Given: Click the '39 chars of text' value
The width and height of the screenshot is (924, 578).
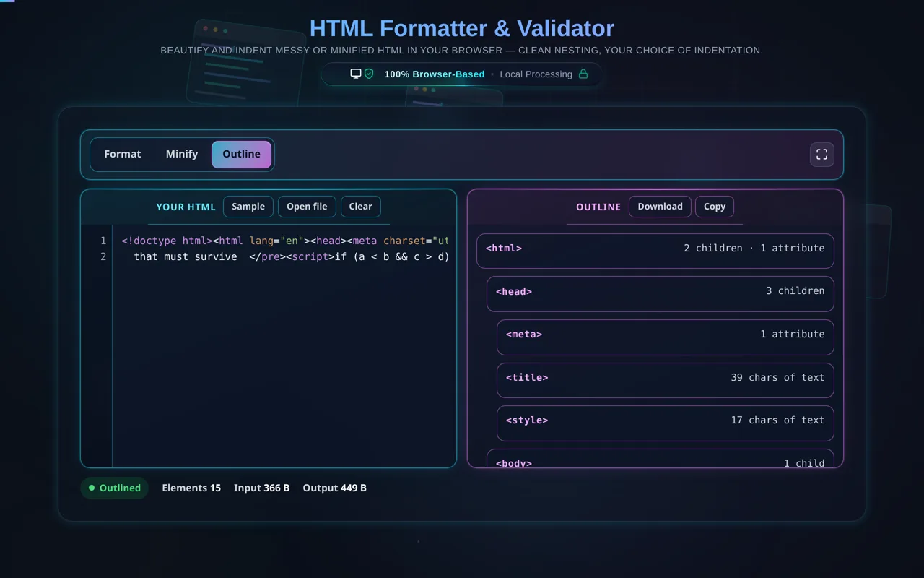Looking at the screenshot, I should [x=777, y=377].
